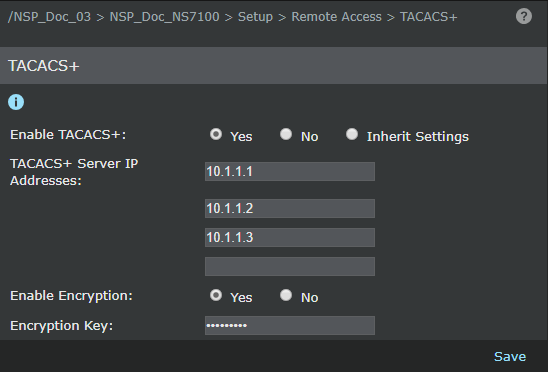Navigate to Setup breadcrumb
548x372 pixels.
pyautogui.click(x=255, y=17)
